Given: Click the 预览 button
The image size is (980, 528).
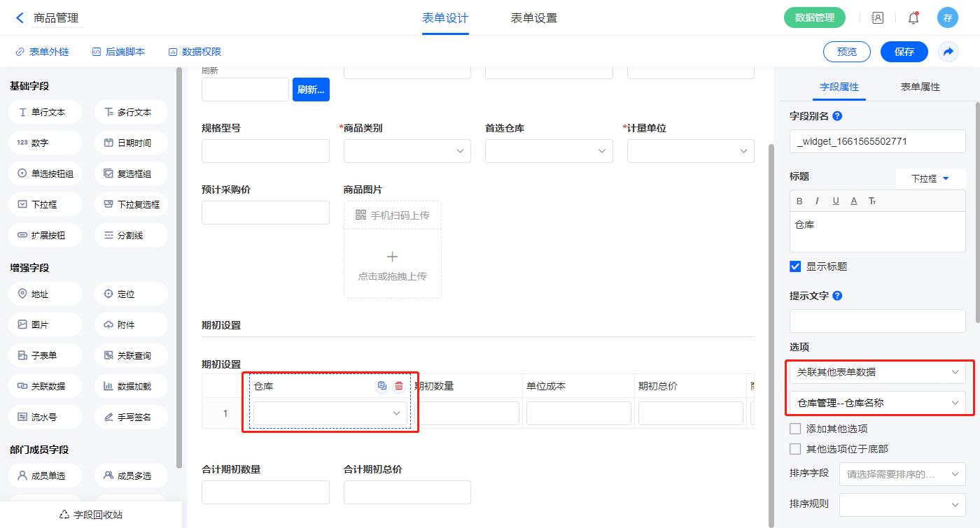Looking at the screenshot, I should point(846,52).
